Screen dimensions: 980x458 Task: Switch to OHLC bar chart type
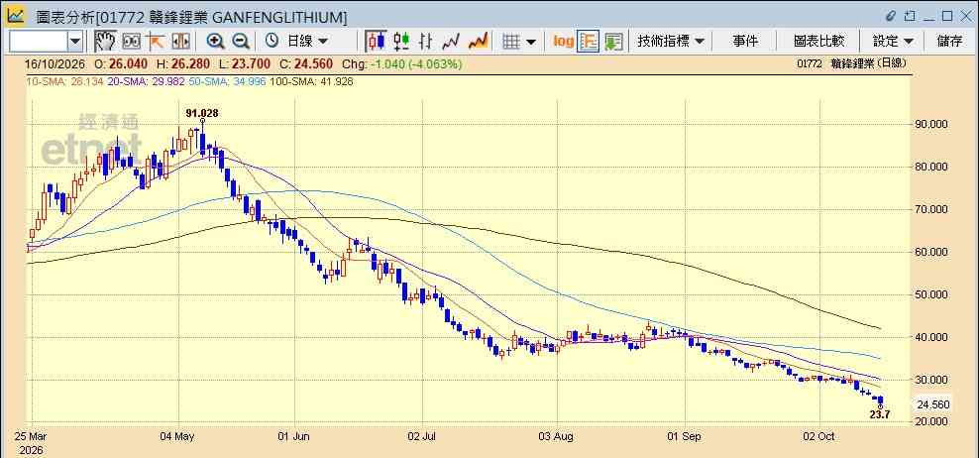click(x=426, y=42)
